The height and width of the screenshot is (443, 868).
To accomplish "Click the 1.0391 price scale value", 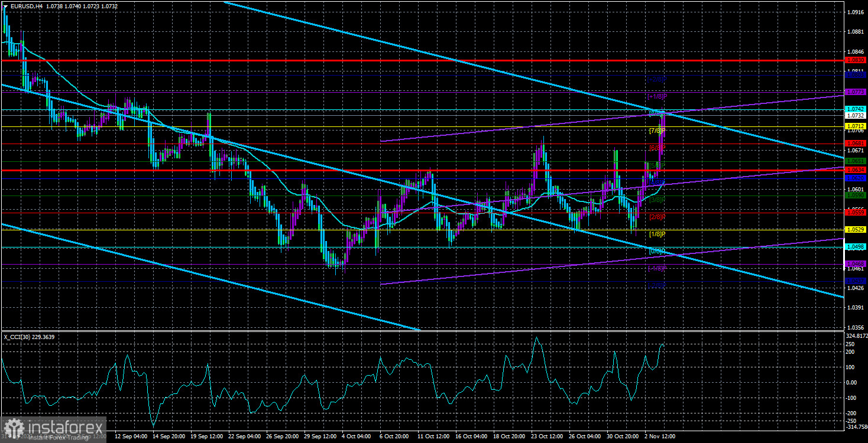I will coord(856,308).
